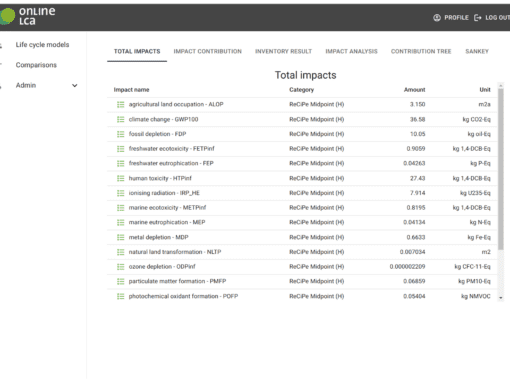The image size is (510, 382).
Task: Open the Impact Analysis tab
Action: (351, 51)
